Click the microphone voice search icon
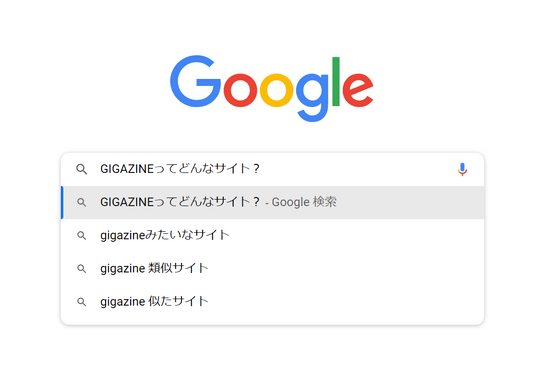Screen dimensions: 560x367 pos(462,169)
